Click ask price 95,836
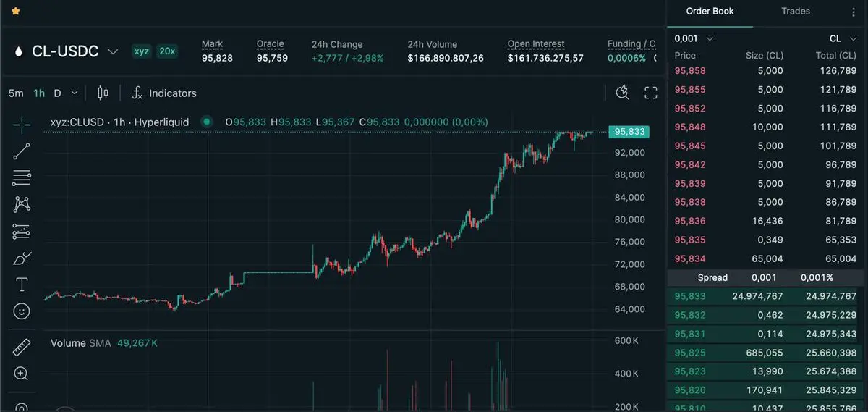 (689, 221)
